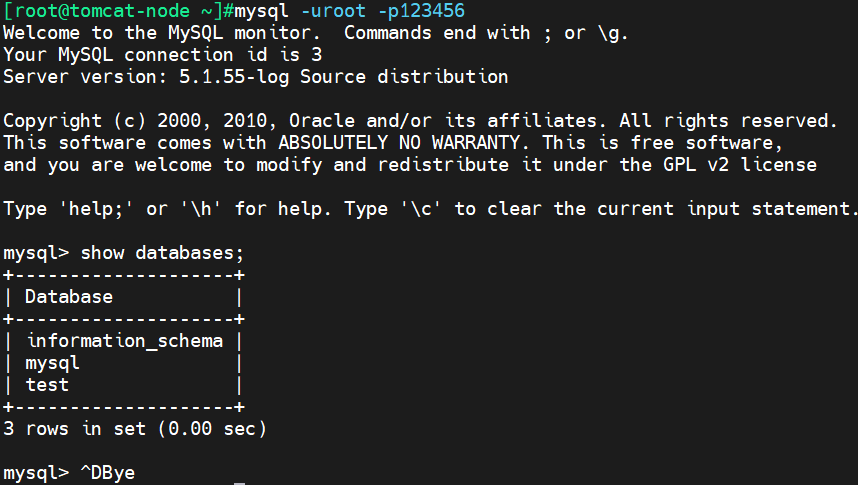Click the mysql database row
Screen dimensions: 858x485
[x=124, y=363]
